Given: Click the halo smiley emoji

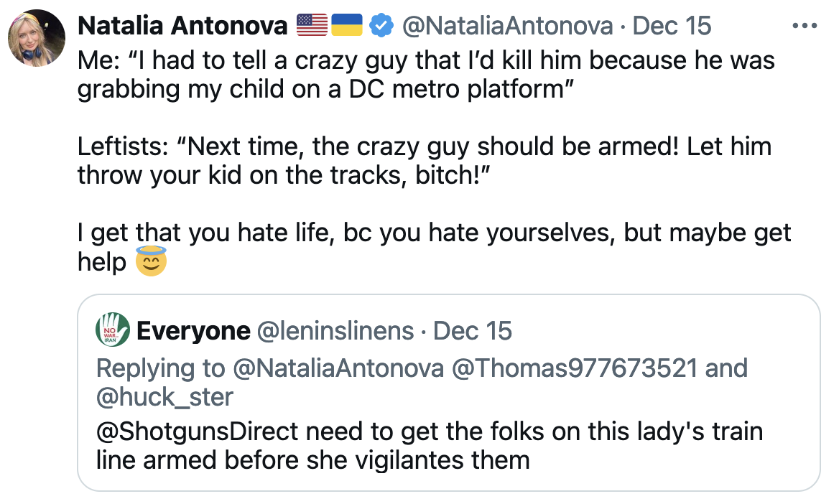Looking at the screenshot, I should click(151, 262).
